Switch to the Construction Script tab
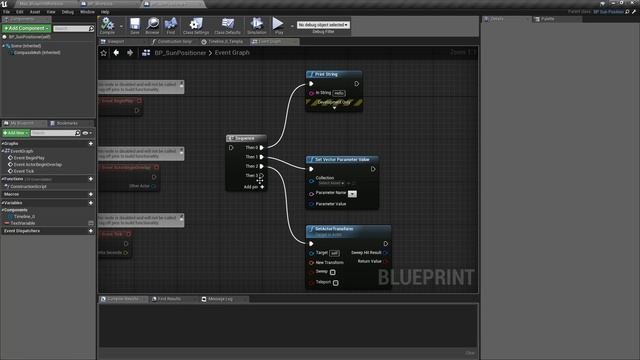Viewport: 640px width, 360px height. [x=174, y=42]
